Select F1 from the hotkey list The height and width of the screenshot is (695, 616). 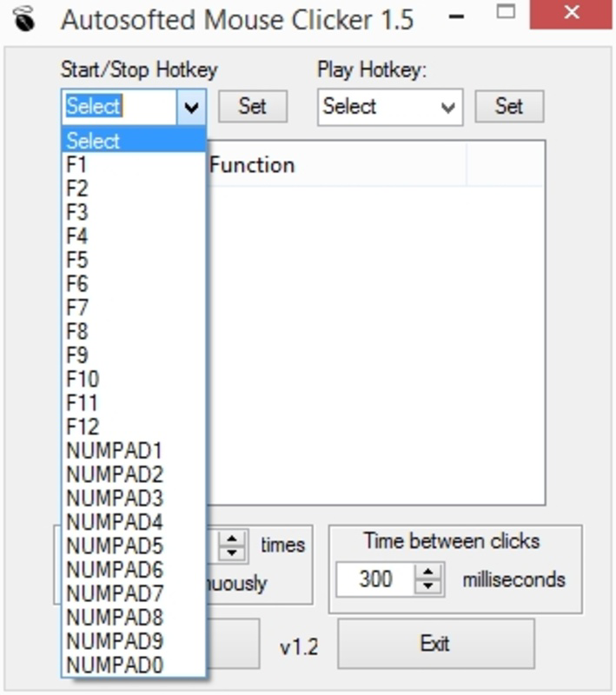point(134,164)
